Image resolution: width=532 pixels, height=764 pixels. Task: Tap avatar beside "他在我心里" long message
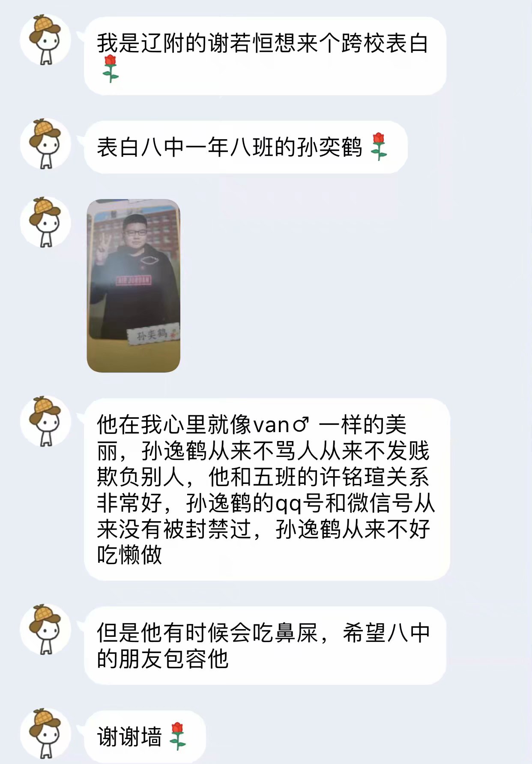click(45, 421)
